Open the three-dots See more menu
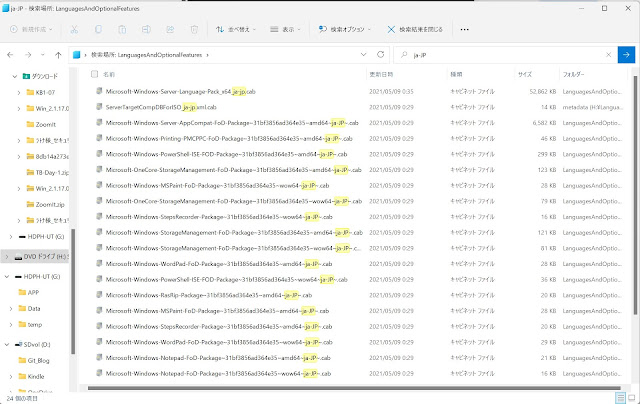 464,29
